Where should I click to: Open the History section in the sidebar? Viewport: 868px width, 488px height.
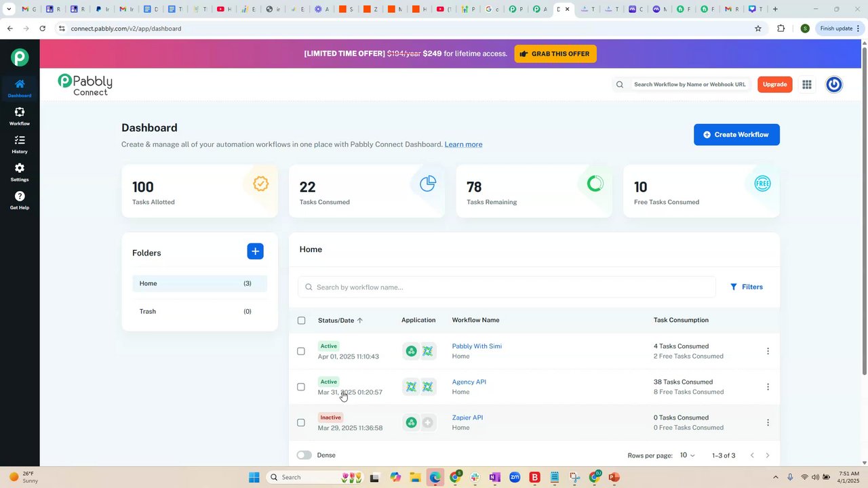[x=20, y=144]
